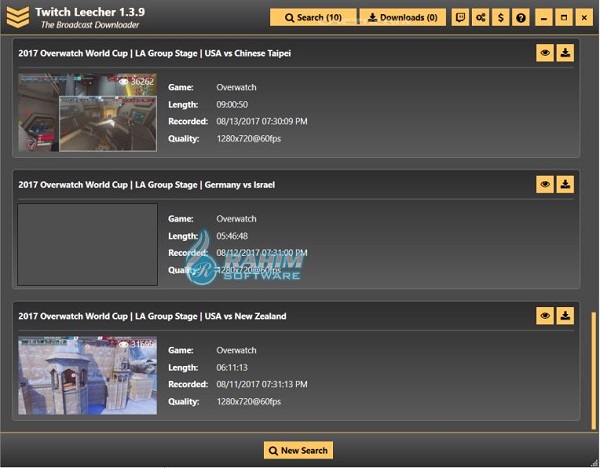This screenshot has height=468, width=600.
Task: Click the length value 06:11:13
Action: click(x=232, y=367)
